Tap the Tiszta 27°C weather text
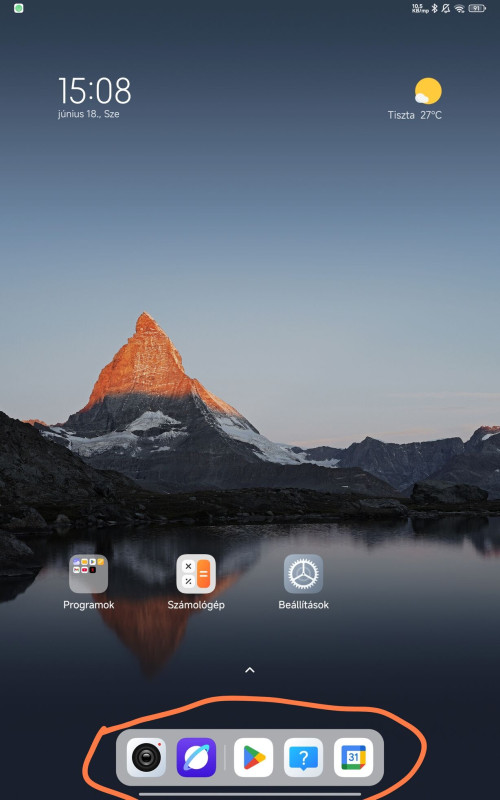The width and height of the screenshot is (500, 800). click(x=414, y=115)
